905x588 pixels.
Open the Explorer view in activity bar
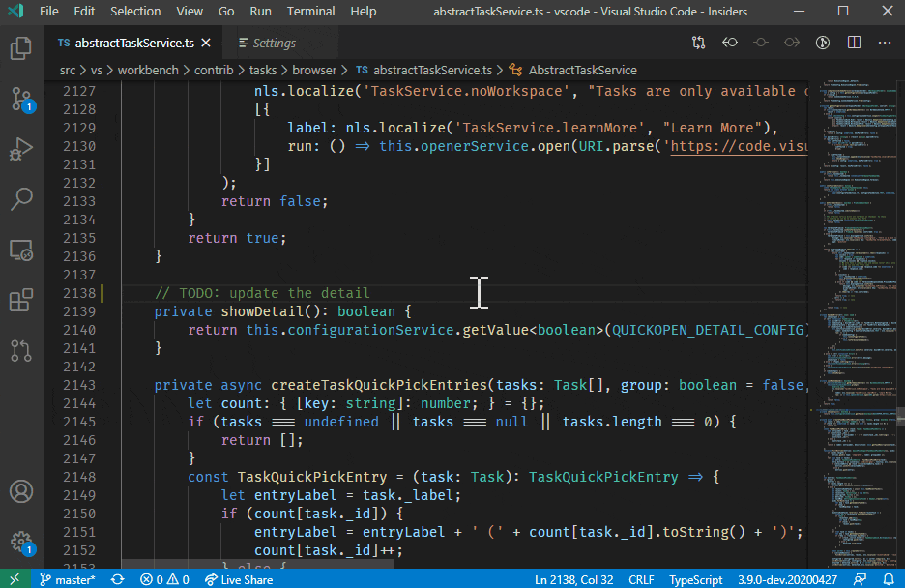[21, 48]
